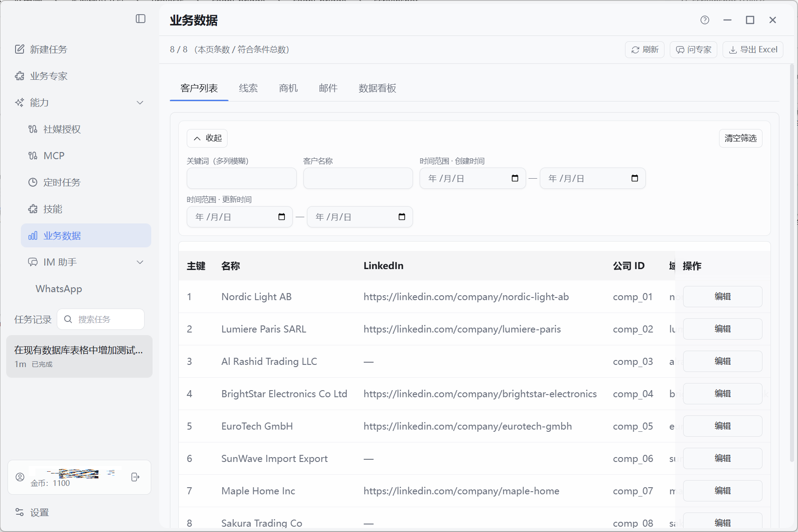The height and width of the screenshot is (532, 798).
Task: Click the main panel vertical scrollbar
Action: coord(792,264)
